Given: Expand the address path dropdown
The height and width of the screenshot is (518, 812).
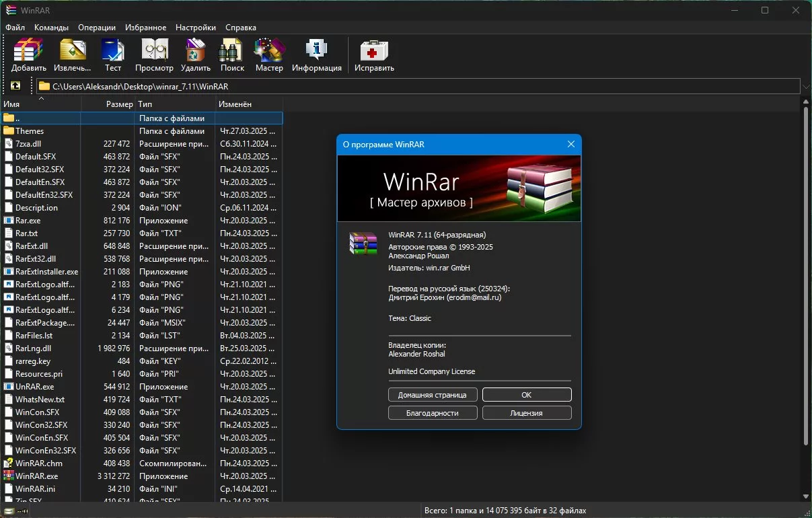Looking at the screenshot, I should tap(805, 86).
